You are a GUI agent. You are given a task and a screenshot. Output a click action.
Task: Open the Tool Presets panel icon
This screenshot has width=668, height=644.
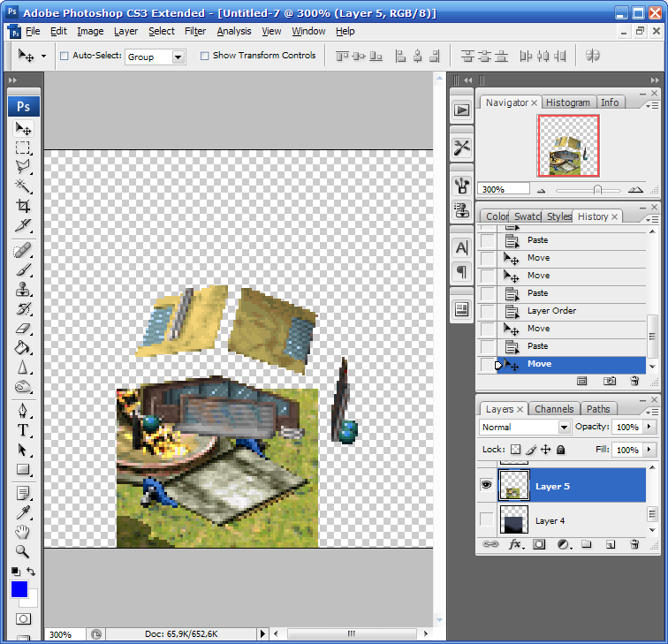[461, 148]
